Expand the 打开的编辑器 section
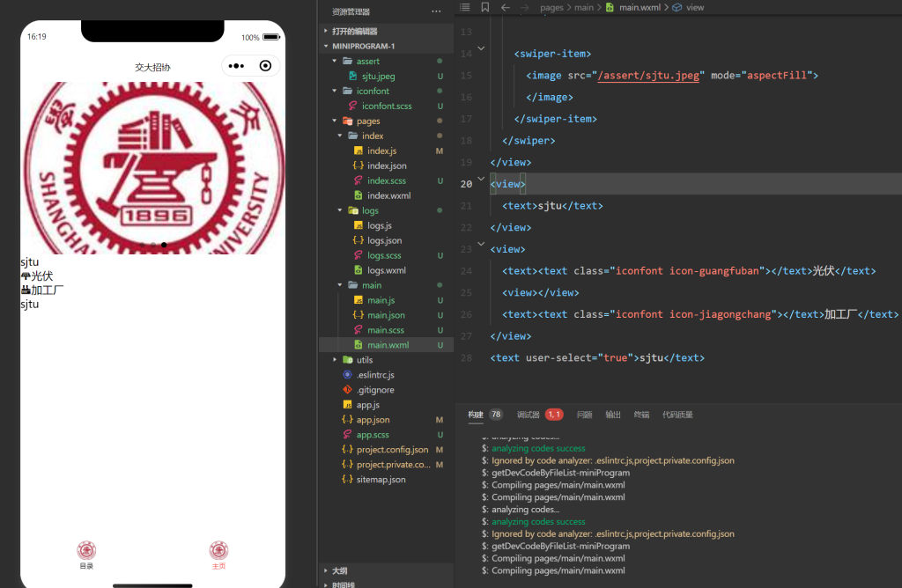The image size is (902, 588). [354, 31]
